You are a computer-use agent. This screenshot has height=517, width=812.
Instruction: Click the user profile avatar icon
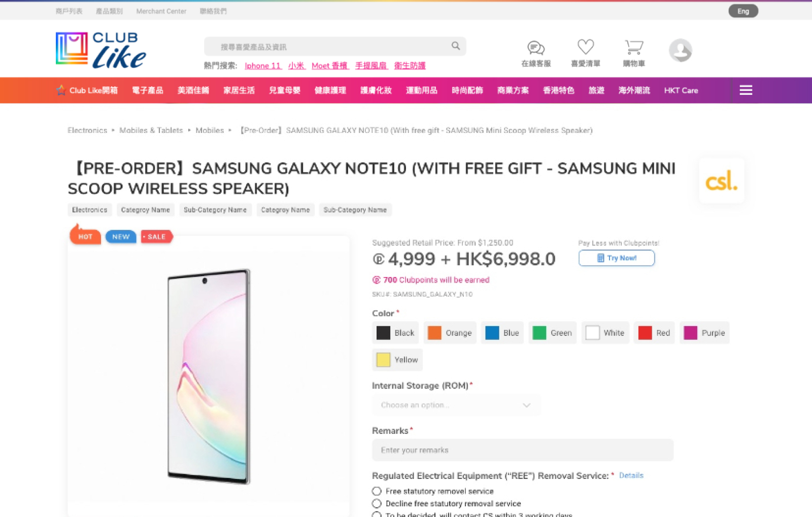point(681,50)
